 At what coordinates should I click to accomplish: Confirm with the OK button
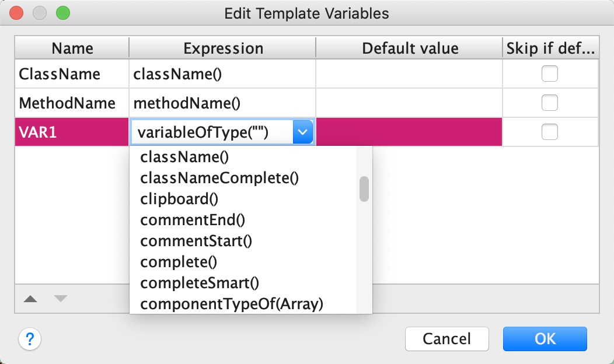point(545,338)
